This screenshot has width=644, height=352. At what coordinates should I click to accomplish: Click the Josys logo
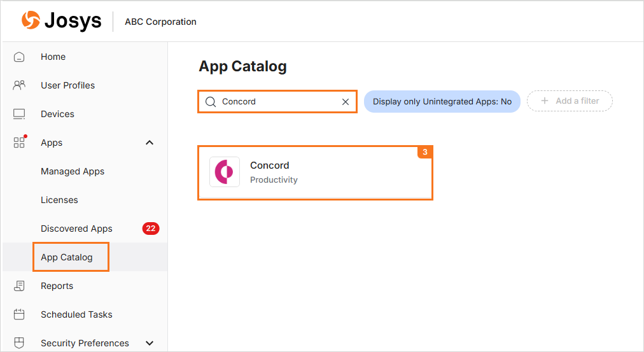(x=62, y=20)
